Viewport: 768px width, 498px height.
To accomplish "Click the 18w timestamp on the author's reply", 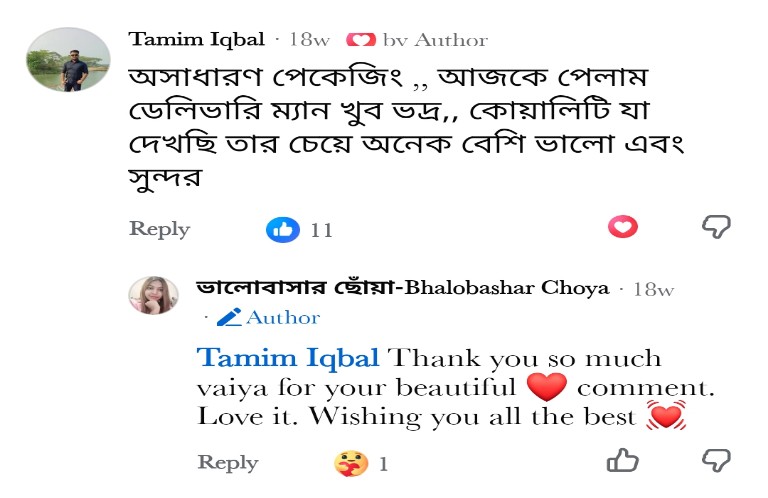I will click(x=653, y=289).
